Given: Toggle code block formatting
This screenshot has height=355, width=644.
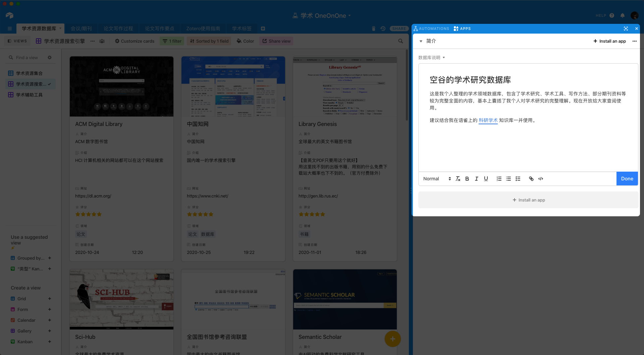Looking at the screenshot, I should pos(541,179).
